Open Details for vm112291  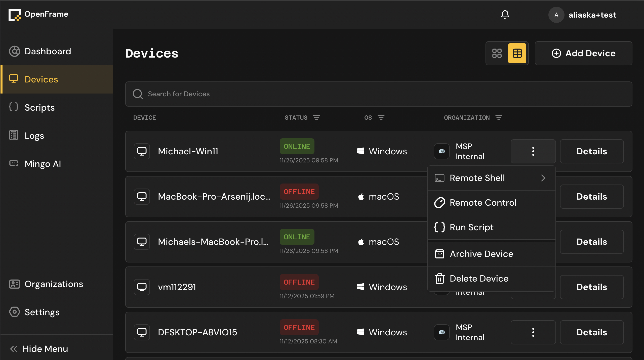[592, 287]
